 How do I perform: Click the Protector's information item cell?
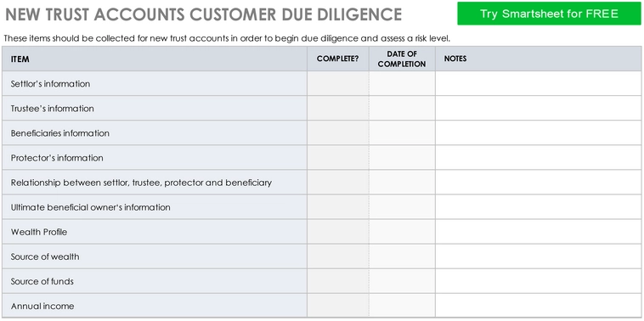[x=155, y=158]
